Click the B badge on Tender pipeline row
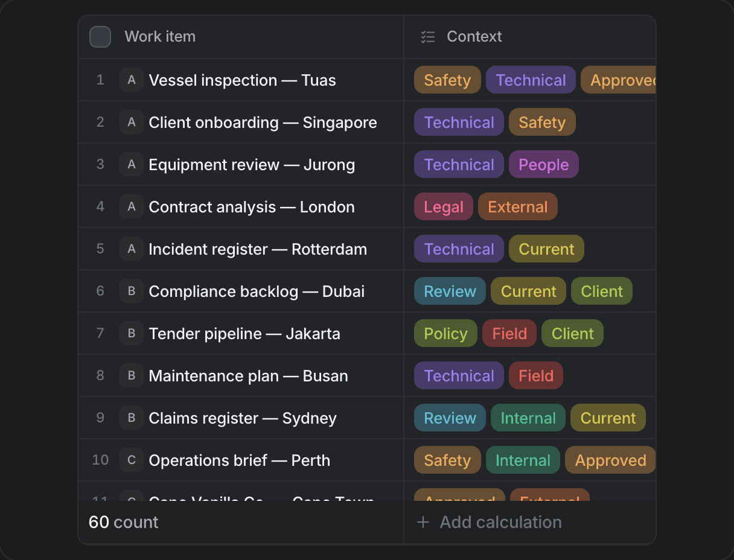Image resolution: width=734 pixels, height=560 pixels. click(132, 333)
